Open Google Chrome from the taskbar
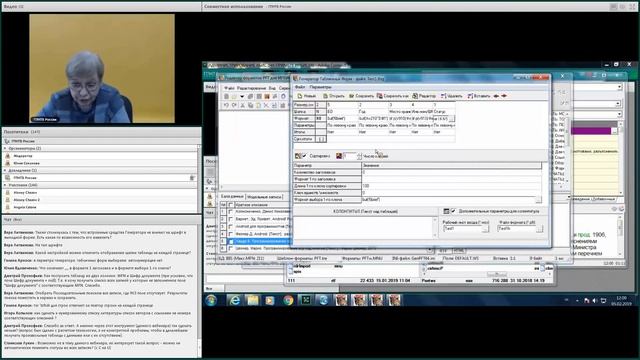 [x=288, y=300]
